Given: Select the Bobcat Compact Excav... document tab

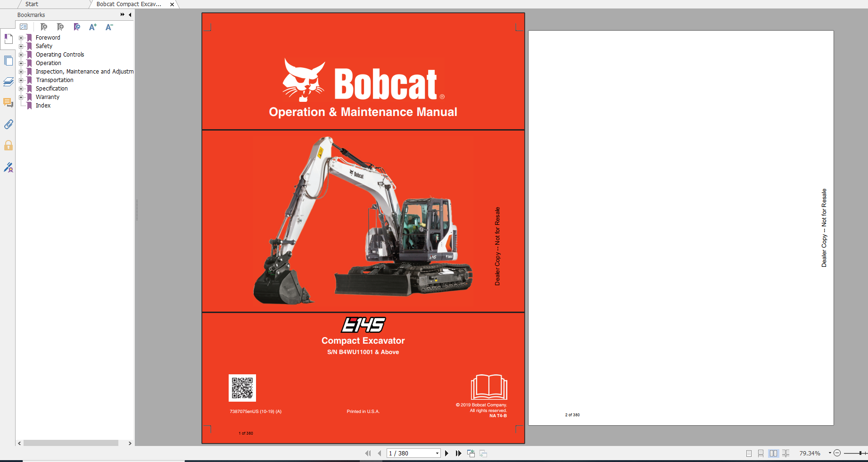Looking at the screenshot, I should (129, 4).
